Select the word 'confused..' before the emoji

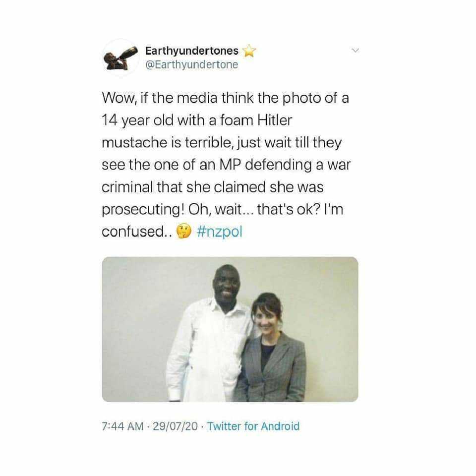[137, 232]
